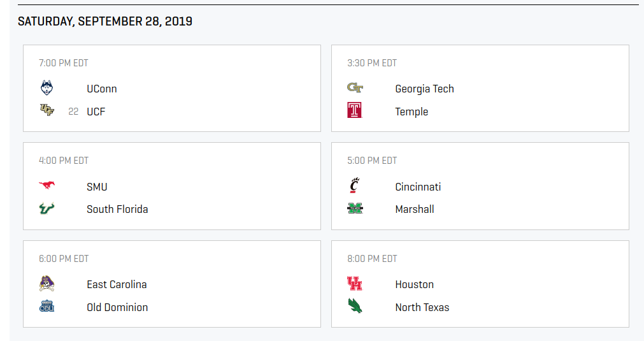644x341 pixels.
Task: Click the South Florida Bulls logo
Action: [x=47, y=208]
